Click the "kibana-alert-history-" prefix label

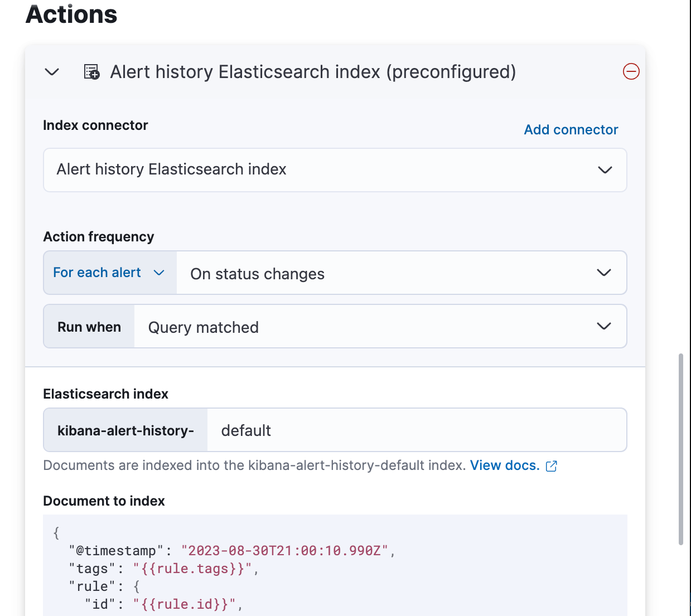click(x=125, y=430)
